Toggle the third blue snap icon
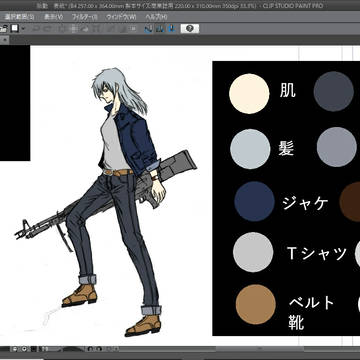The width and height of the screenshot is (360, 360). [x=172, y=29]
